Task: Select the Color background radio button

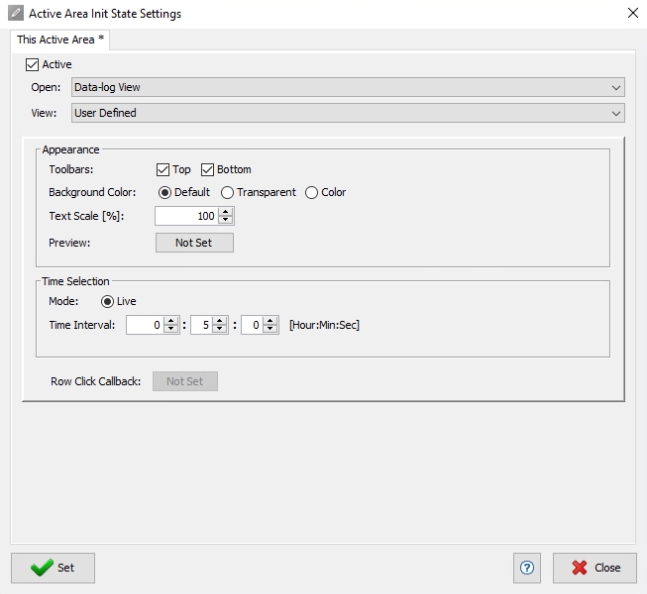Action: (312, 193)
